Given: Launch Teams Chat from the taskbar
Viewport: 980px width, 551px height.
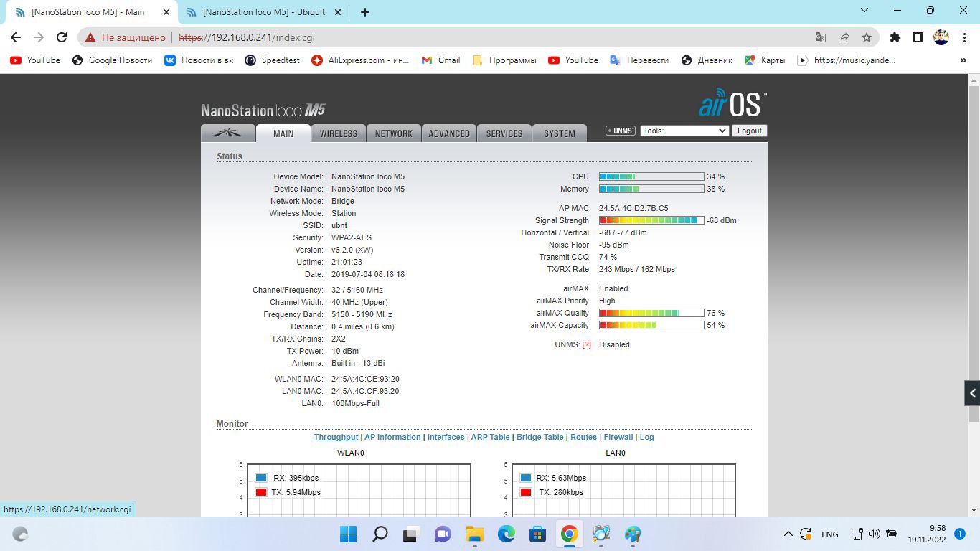Looking at the screenshot, I should (443, 534).
